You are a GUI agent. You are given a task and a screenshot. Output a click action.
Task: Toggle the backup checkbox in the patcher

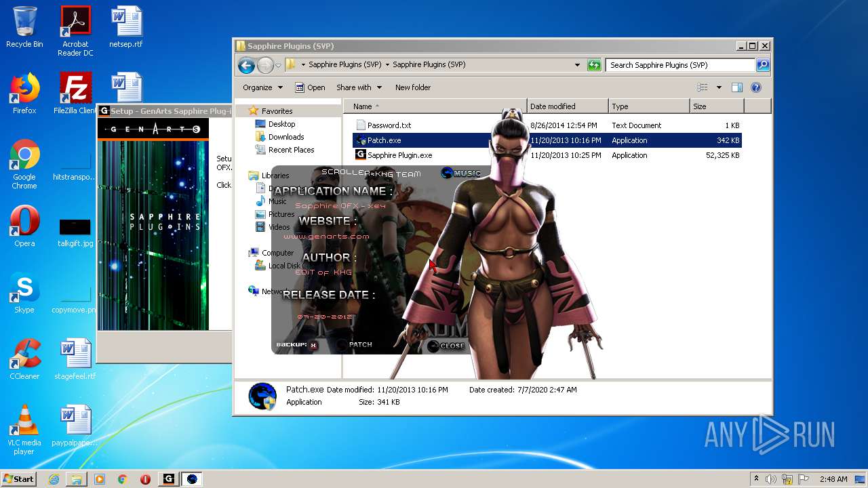313,345
